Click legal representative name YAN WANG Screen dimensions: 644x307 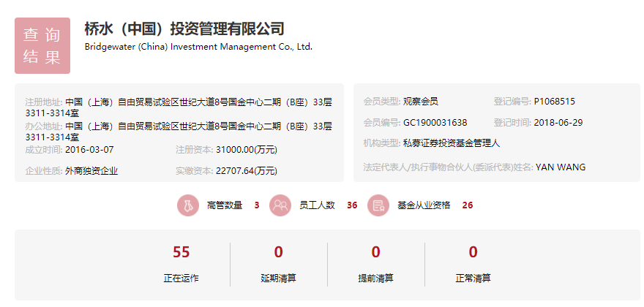click(x=560, y=167)
